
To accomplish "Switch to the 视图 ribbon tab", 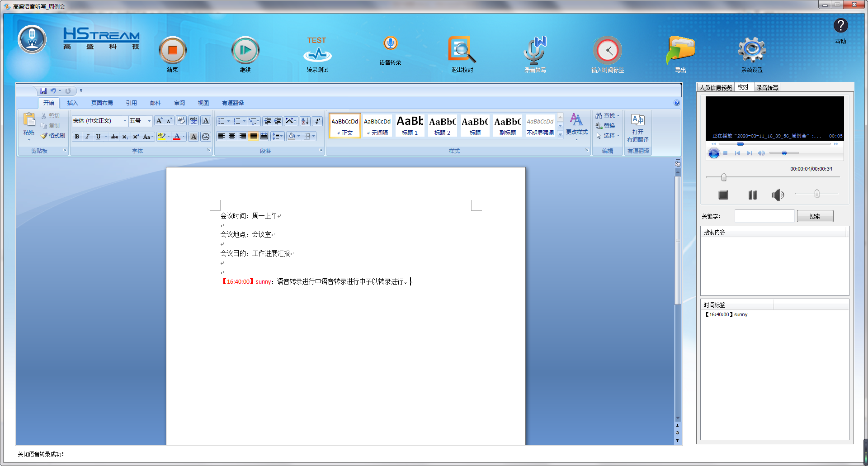I will (x=203, y=103).
